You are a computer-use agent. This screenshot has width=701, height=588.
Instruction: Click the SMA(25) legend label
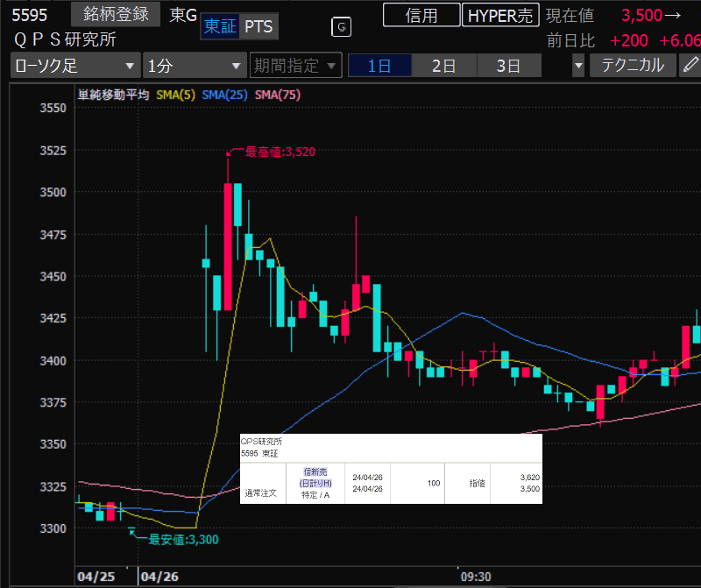(224, 95)
